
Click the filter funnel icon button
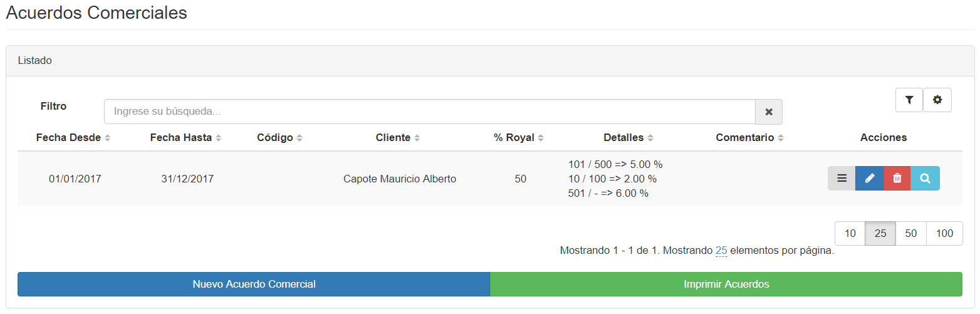point(909,100)
